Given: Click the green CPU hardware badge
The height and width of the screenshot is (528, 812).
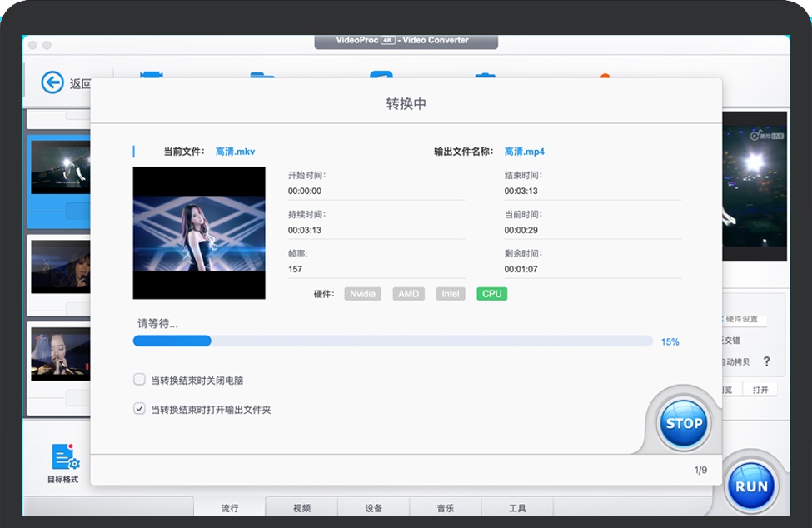Looking at the screenshot, I should click(491, 294).
